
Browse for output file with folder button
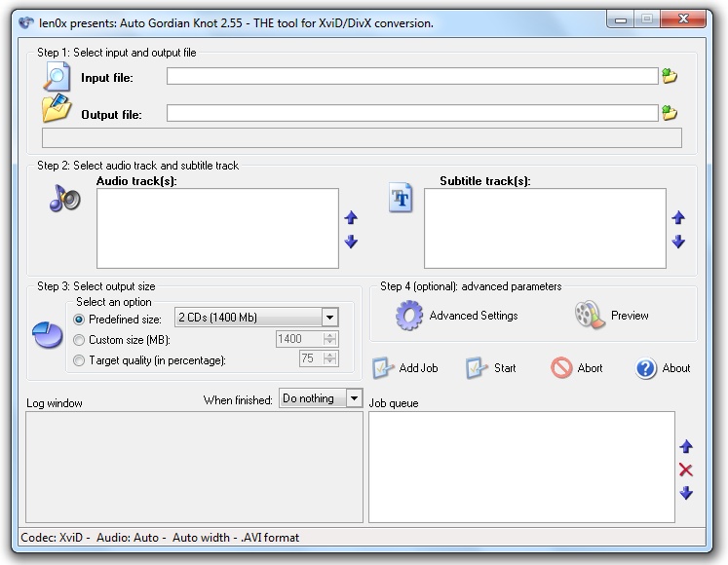click(669, 113)
